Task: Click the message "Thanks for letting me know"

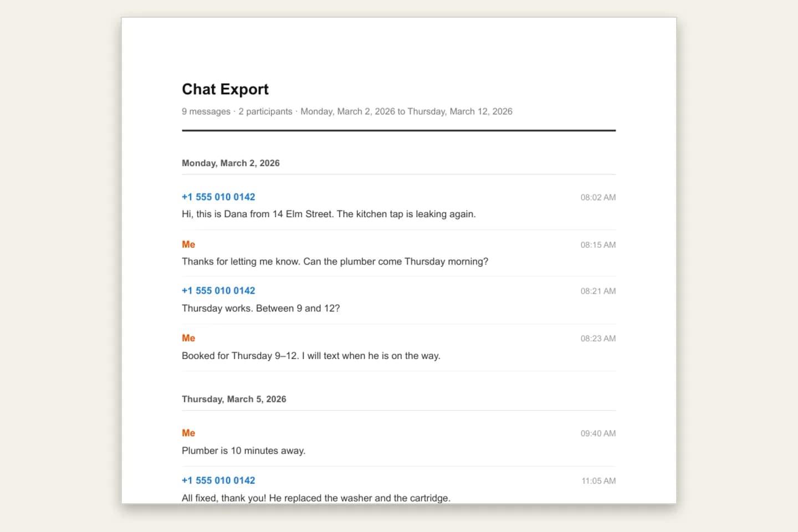Action: click(x=335, y=262)
